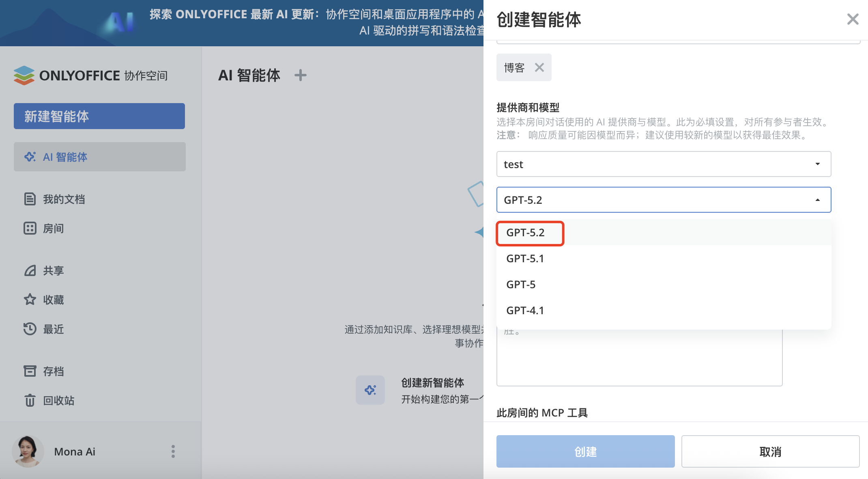Select the GPT-5 model option
The height and width of the screenshot is (479, 868).
pos(520,284)
